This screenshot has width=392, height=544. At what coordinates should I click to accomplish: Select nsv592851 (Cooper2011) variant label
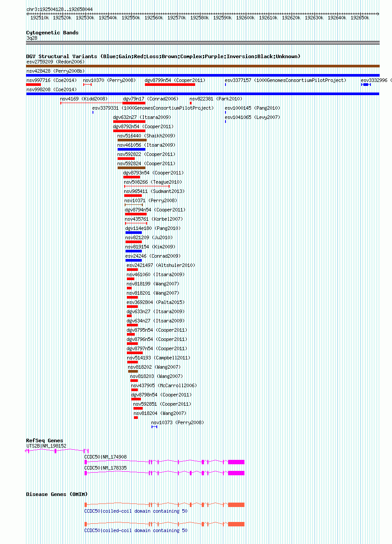click(x=162, y=404)
